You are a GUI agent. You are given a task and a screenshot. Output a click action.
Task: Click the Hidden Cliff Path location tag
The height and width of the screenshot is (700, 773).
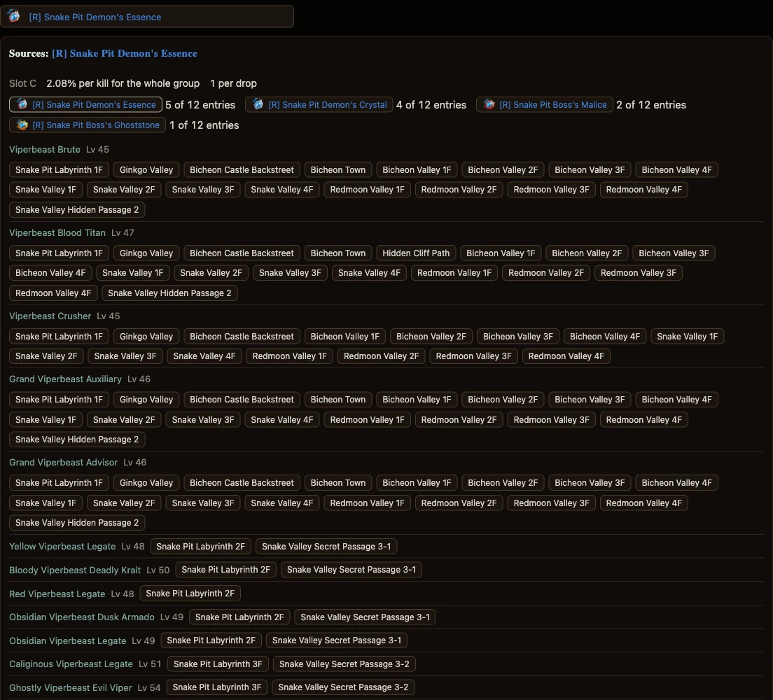tap(416, 253)
